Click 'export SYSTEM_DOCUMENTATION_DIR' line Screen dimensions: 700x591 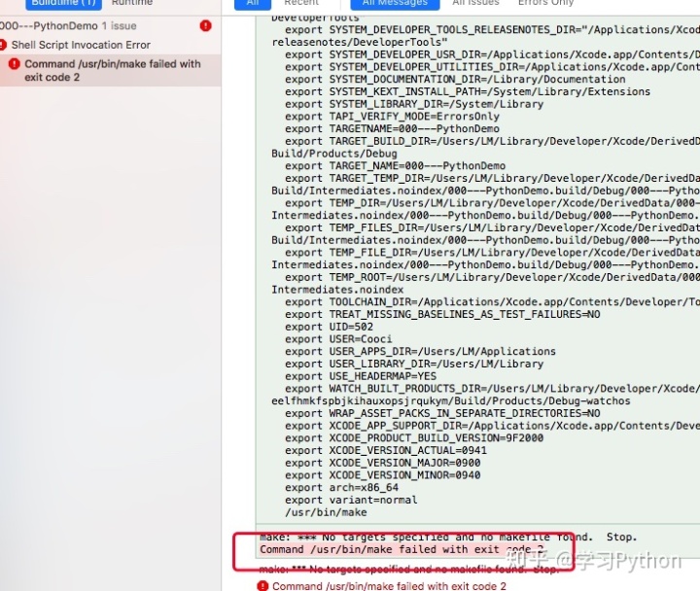(x=455, y=80)
